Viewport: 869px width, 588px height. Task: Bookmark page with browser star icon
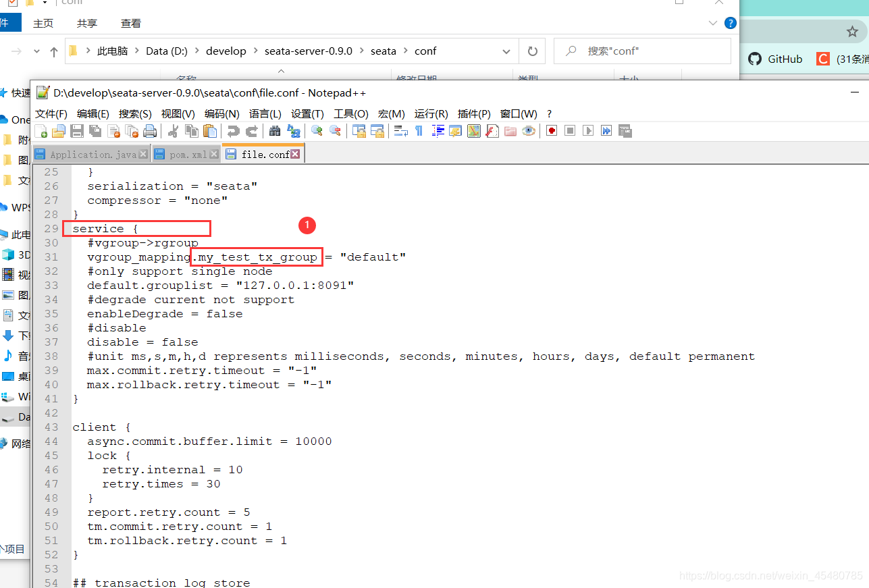tap(853, 31)
